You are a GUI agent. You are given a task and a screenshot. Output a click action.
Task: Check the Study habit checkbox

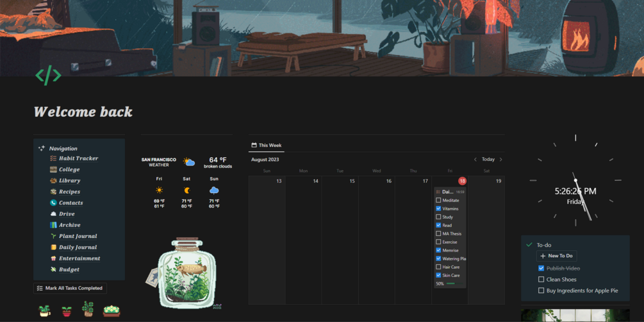(x=438, y=217)
